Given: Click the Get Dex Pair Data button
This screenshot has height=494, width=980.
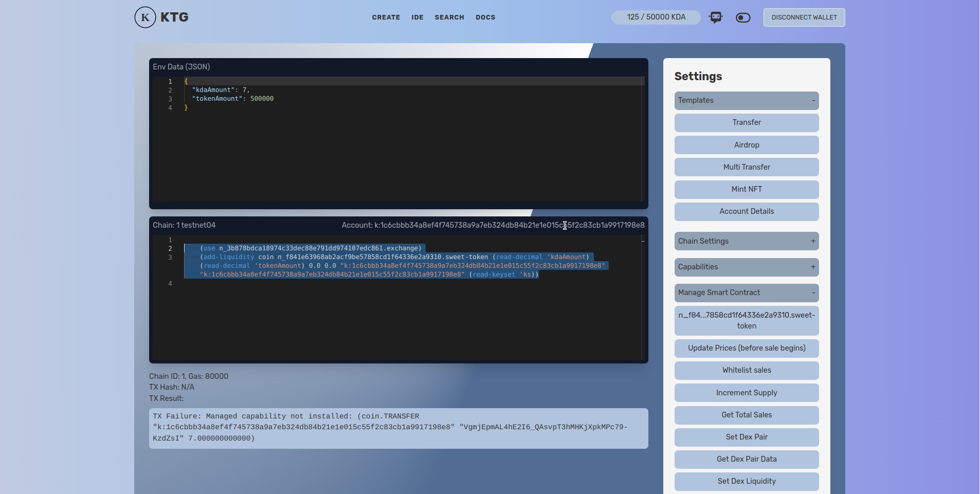Looking at the screenshot, I should pos(747,459).
